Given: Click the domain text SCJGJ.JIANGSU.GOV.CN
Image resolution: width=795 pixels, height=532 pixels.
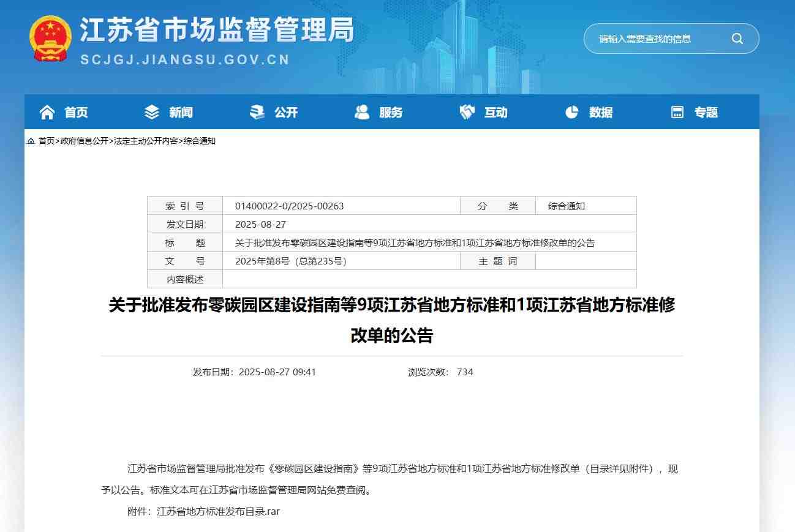Looking at the screenshot, I should tap(185, 59).
